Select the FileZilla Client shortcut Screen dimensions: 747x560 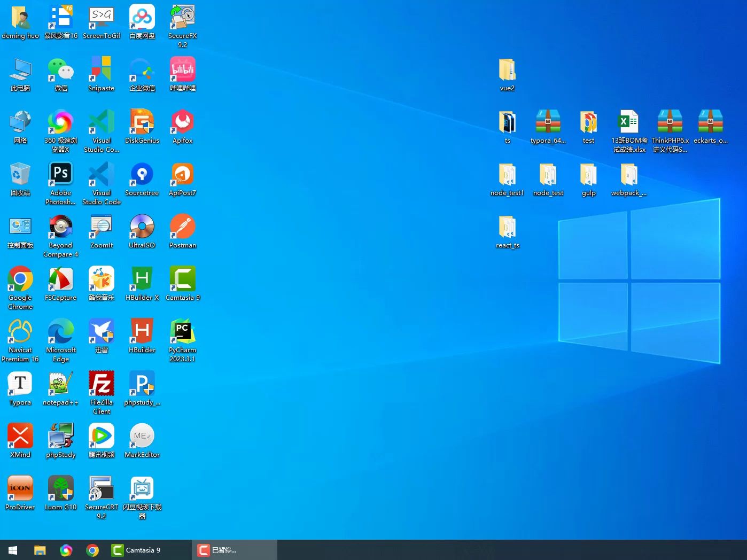[102, 393]
